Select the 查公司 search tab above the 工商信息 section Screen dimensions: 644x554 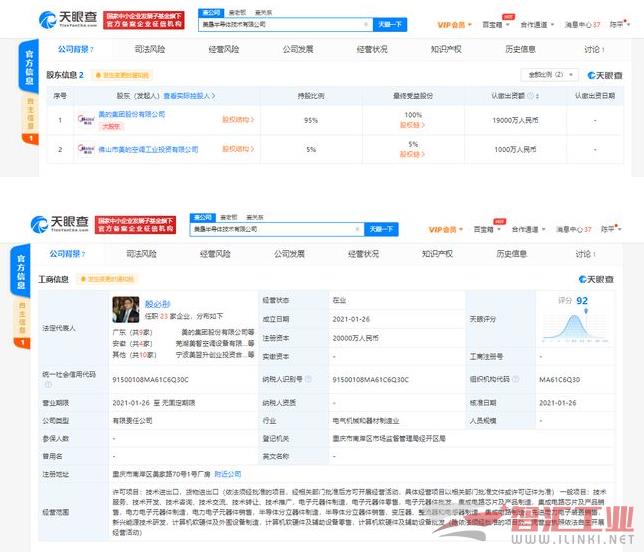(202, 217)
